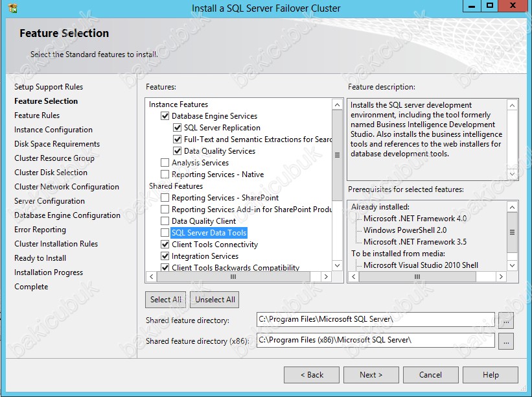532x397 pixels.
Task: Select Shared Features heading in list
Action: (176, 186)
